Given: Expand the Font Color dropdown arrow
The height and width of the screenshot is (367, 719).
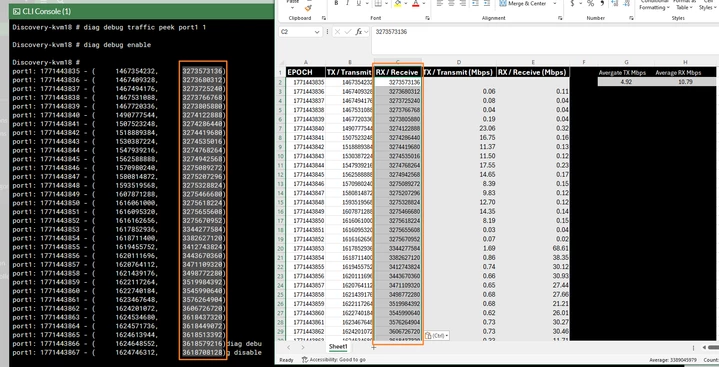Looking at the screenshot, I should point(424,4).
